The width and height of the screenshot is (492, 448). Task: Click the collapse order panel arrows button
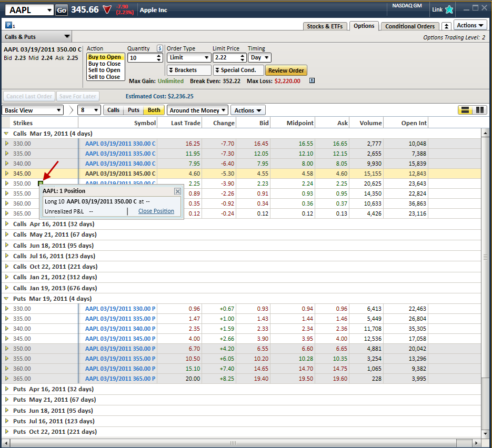click(446, 26)
